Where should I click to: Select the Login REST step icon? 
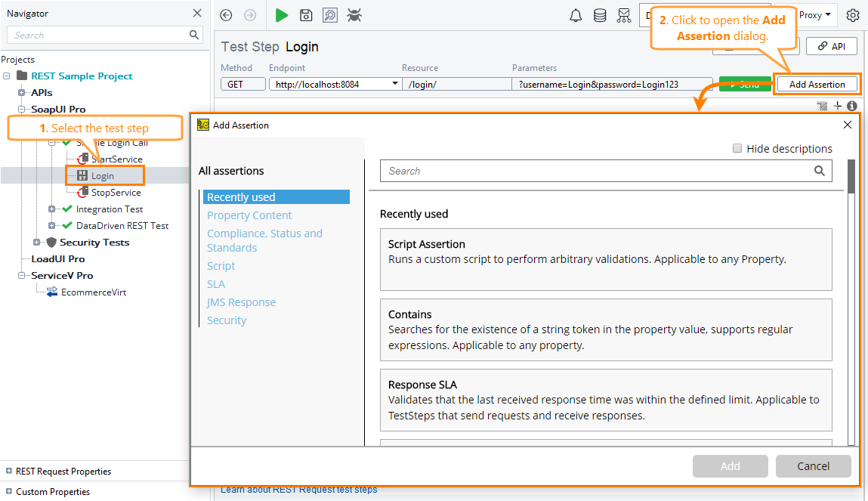pyautogui.click(x=82, y=175)
